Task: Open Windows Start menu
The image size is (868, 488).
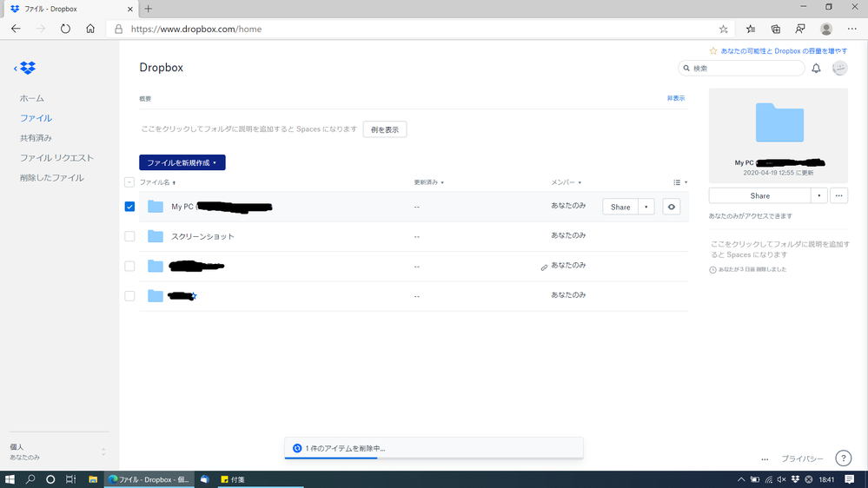Action: 10,479
